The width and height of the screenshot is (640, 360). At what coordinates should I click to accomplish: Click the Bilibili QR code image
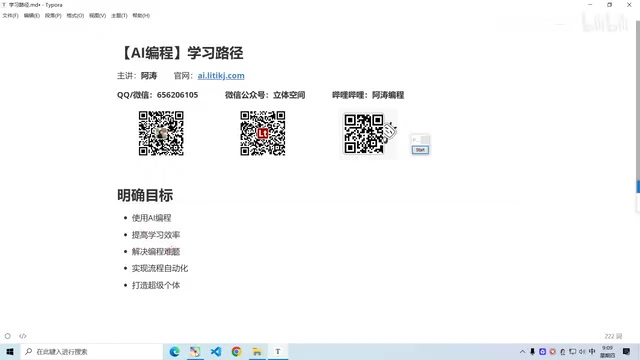tap(368, 134)
